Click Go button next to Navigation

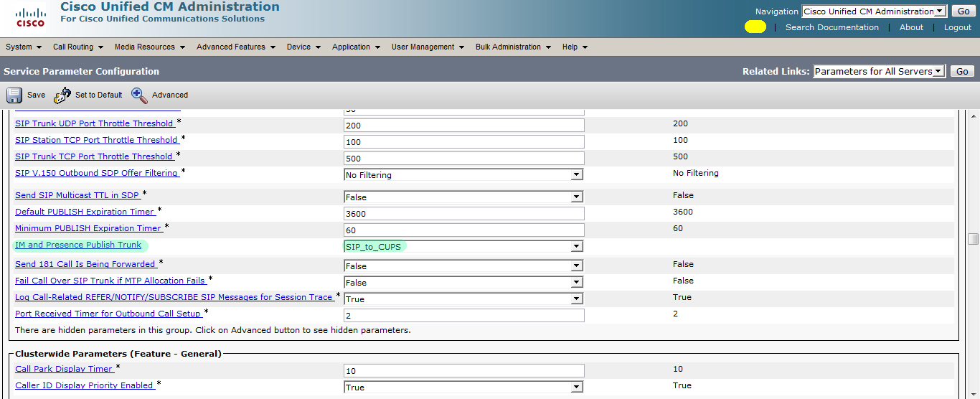[963, 11]
